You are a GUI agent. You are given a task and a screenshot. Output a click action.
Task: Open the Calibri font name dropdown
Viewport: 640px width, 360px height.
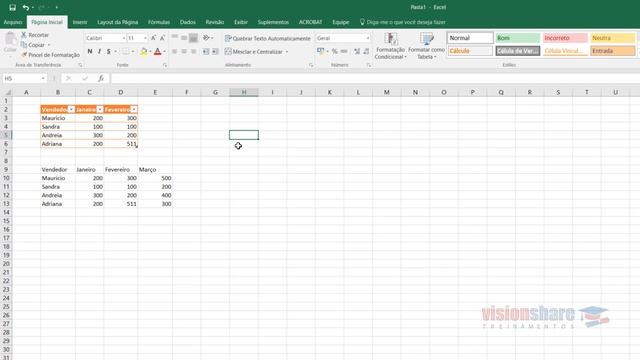[123, 38]
